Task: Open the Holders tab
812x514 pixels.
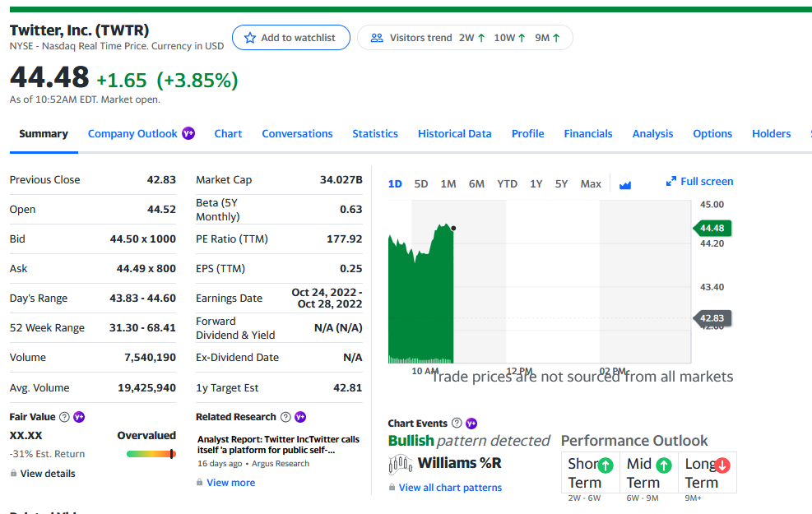Action: 772,133
